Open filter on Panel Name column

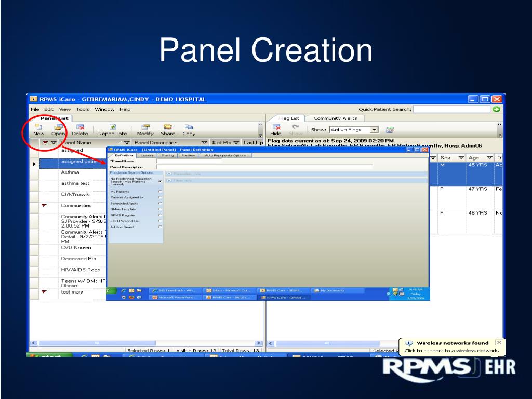pyautogui.click(x=127, y=143)
